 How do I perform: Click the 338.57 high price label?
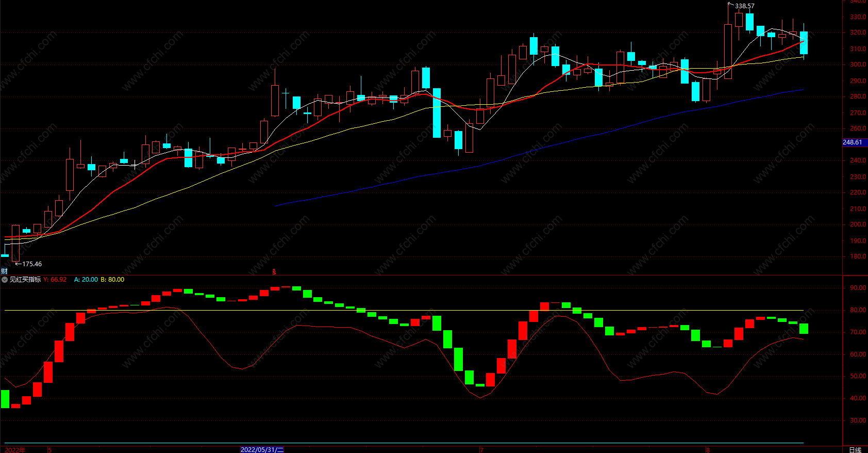745,6
